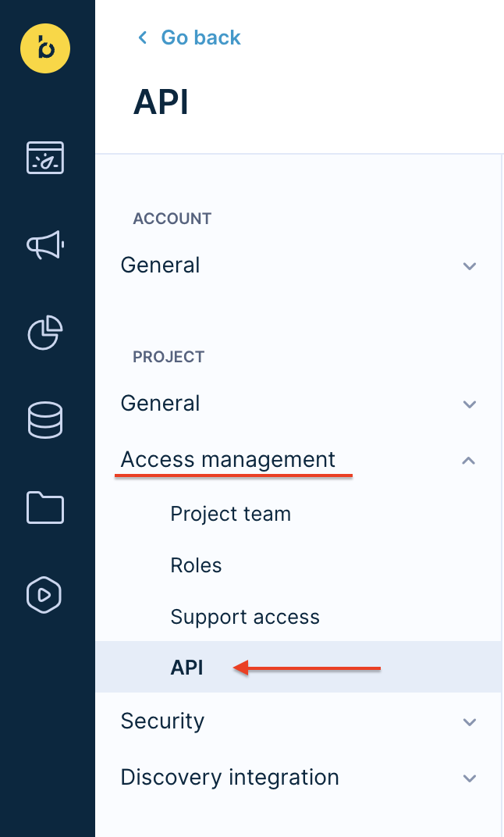The height and width of the screenshot is (837, 504).
Task: Open General under Account section
Action: tap(161, 265)
